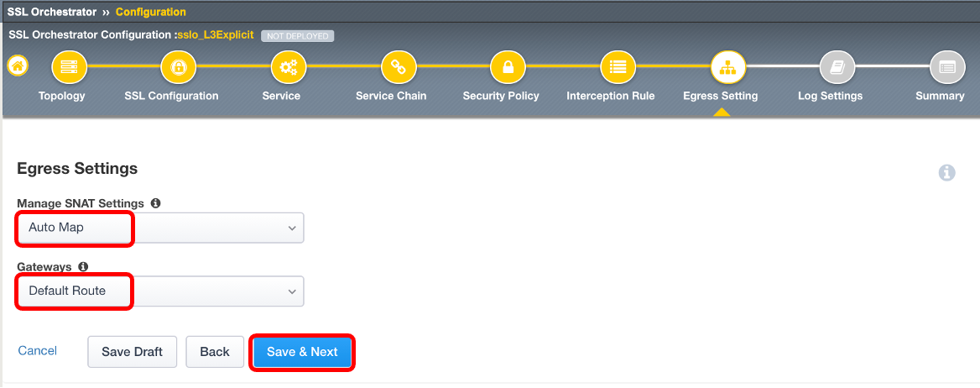Screen dimensions: 980x388
Task: Click the SSL Configuration step label
Action: tap(171, 96)
